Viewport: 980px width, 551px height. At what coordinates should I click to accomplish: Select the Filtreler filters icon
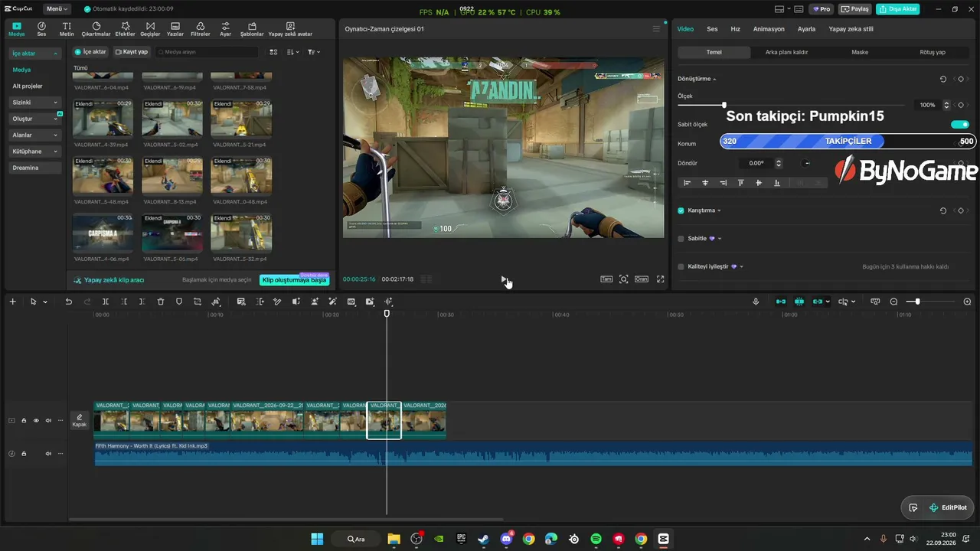[x=201, y=29]
